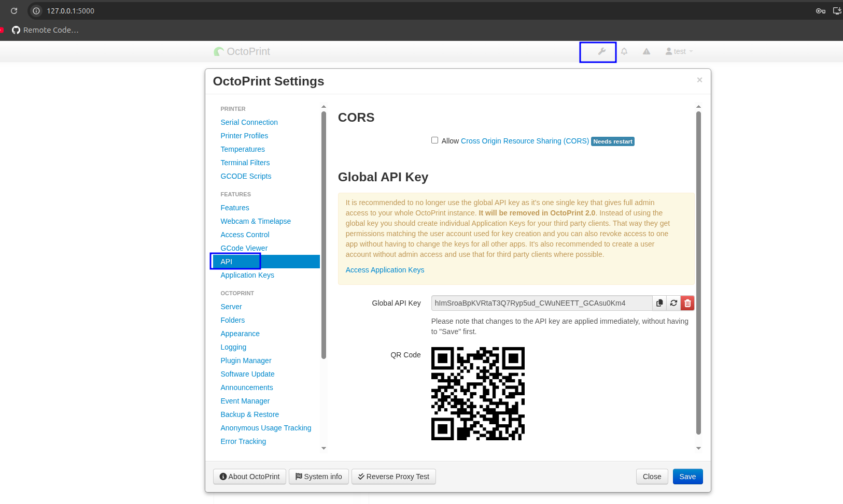Image resolution: width=843 pixels, height=504 pixels.
Task: Click the sidebar scroll up arrow
Action: [x=324, y=107]
